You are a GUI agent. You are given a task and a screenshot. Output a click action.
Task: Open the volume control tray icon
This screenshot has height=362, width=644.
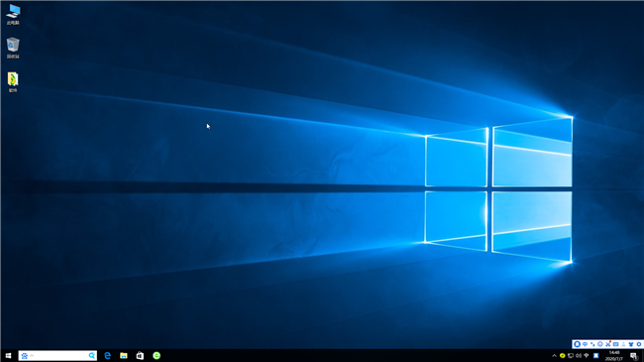579,356
